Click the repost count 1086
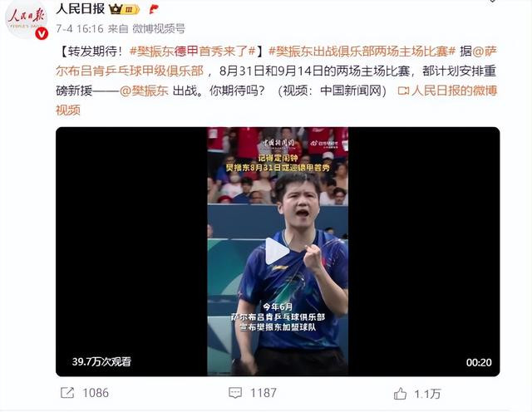This screenshot has height=412, width=532. [x=96, y=393]
